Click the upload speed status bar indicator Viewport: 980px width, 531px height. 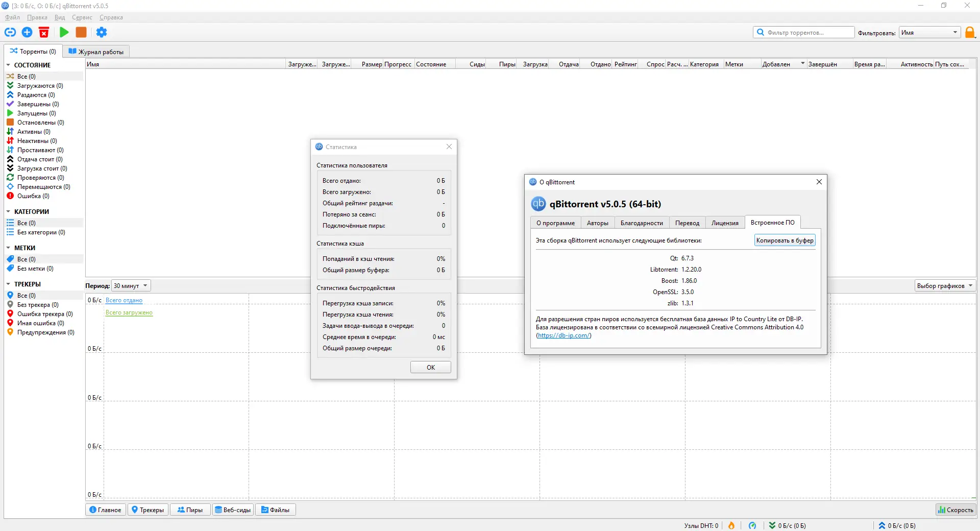[897, 525]
